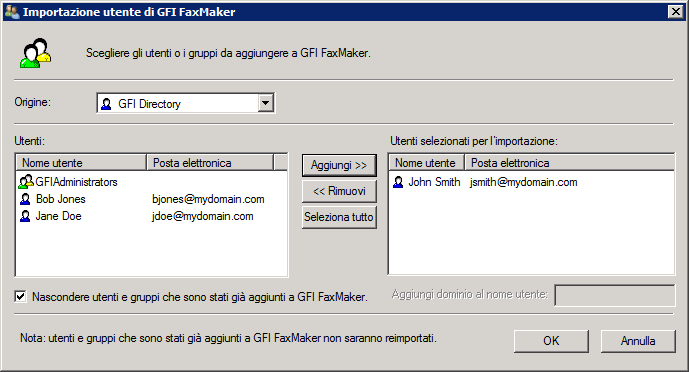Click Posta elettronica header in selected list
Viewport: 689px width, 372px height.
click(569, 163)
